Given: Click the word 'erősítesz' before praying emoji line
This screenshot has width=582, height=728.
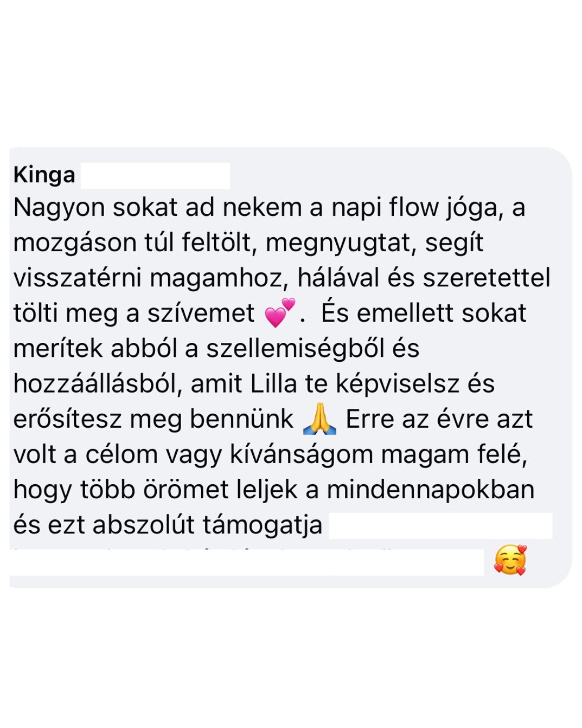Looking at the screenshot, I should (x=67, y=419).
